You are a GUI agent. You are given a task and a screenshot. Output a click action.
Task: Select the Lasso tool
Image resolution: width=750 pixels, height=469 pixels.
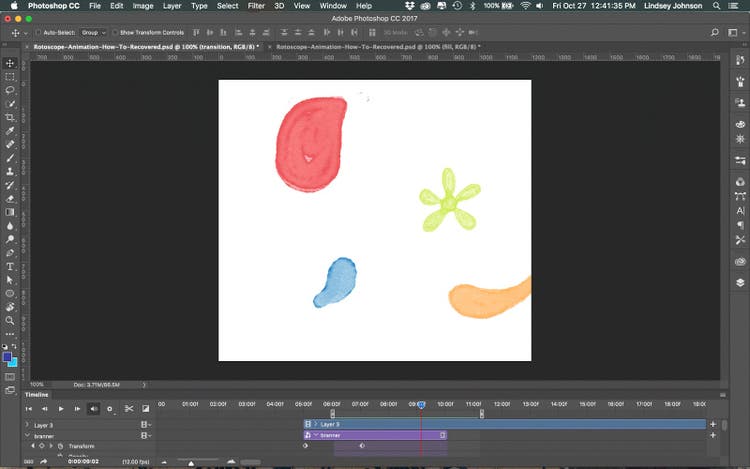click(x=10, y=90)
